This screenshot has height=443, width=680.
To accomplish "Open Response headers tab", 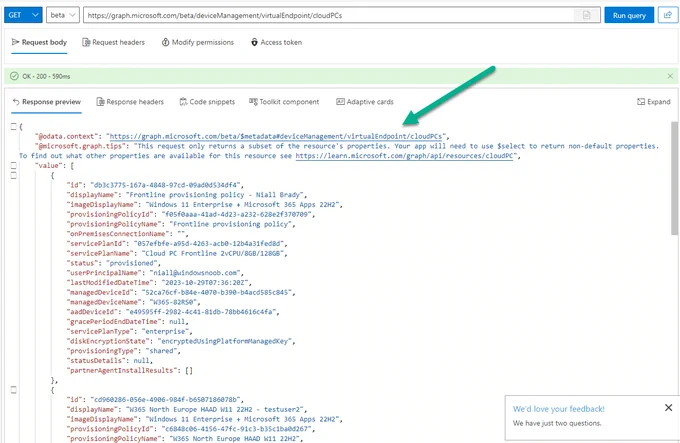I will [x=130, y=102].
